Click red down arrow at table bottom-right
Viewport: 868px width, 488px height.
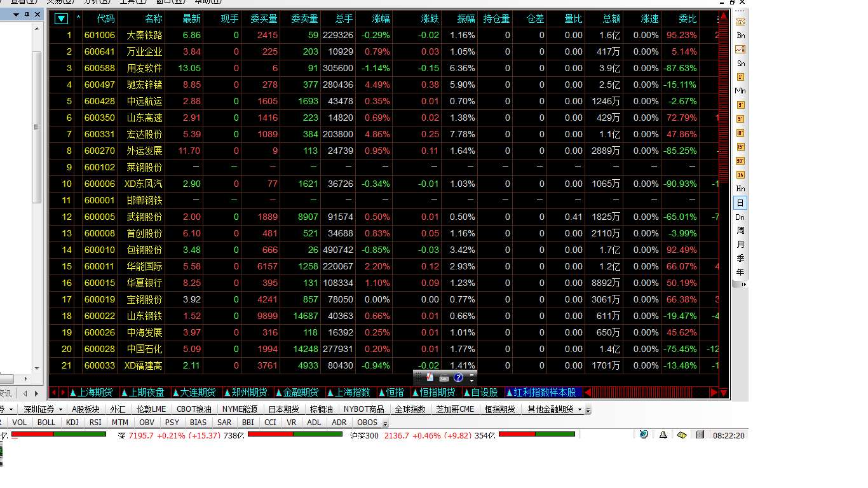[x=723, y=393]
